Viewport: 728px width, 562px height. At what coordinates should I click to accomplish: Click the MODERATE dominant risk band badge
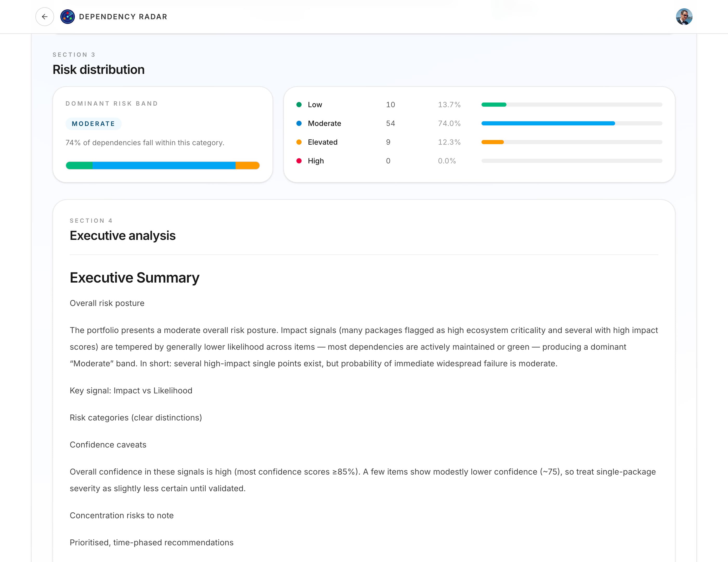pyautogui.click(x=94, y=123)
